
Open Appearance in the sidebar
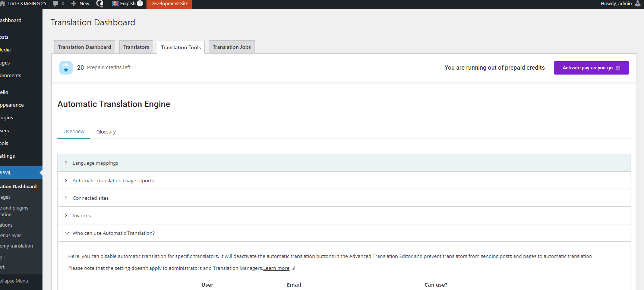[x=21, y=105]
